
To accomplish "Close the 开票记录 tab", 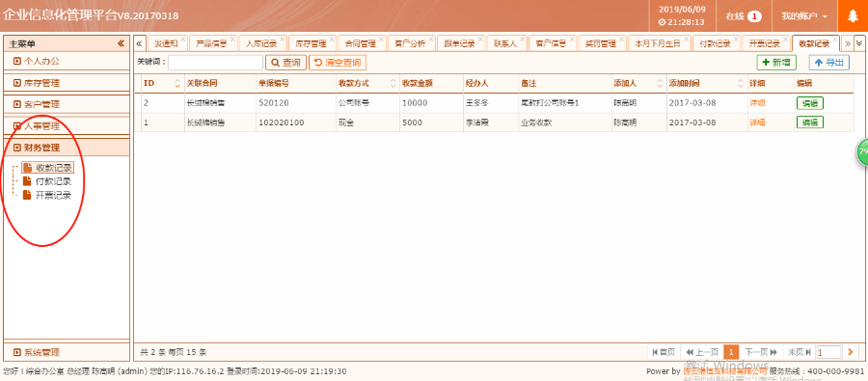I will [785, 39].
